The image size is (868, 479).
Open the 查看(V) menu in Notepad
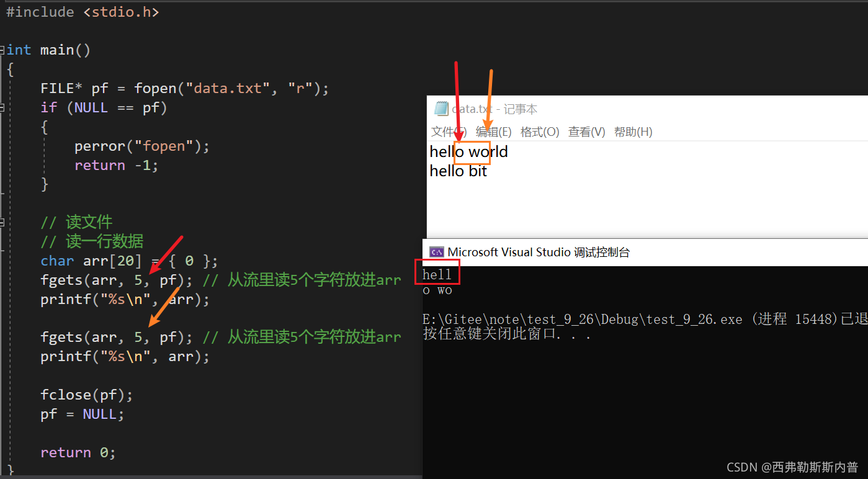tap(587, 132)
